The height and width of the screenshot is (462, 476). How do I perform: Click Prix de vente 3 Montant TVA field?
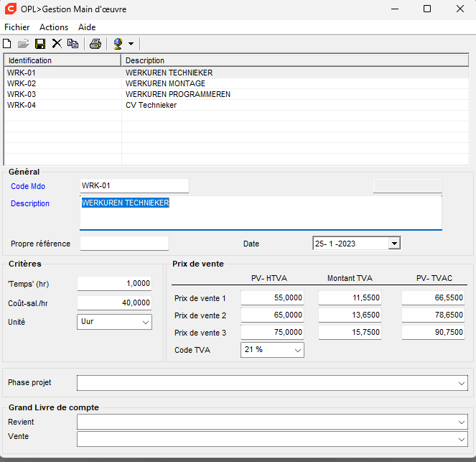(x=350, y=332)
